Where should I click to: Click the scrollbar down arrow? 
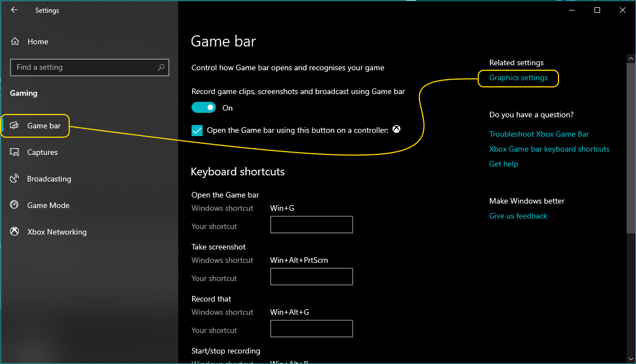click(x=630, y=358)
